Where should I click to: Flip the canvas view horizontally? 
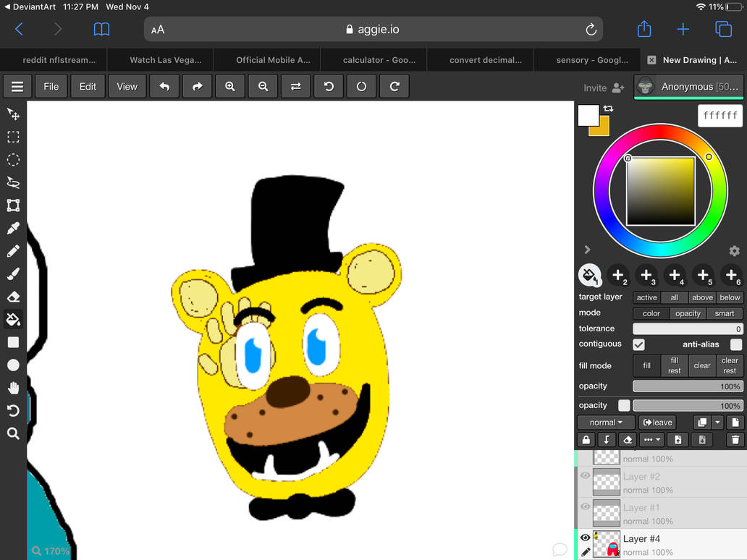(296, 87)
